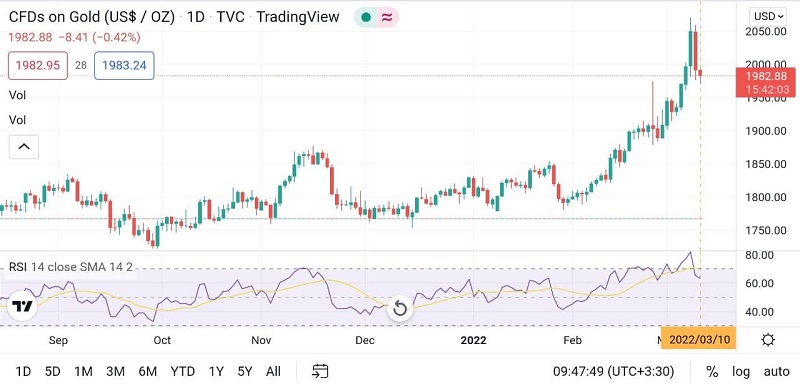This screenshot has height=389, width=800.
Task: Select the YTD time range
Action: pos(183,372)
